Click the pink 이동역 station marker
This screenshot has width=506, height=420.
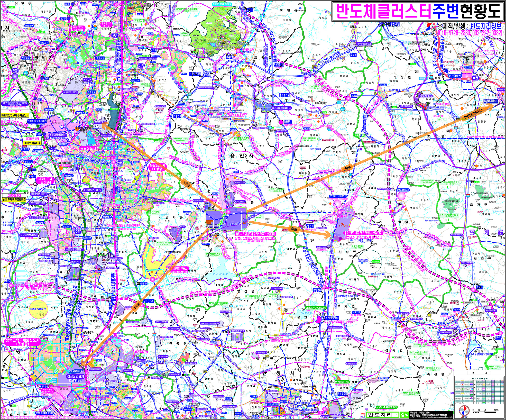pyautogui.click(x=229, y=212)
